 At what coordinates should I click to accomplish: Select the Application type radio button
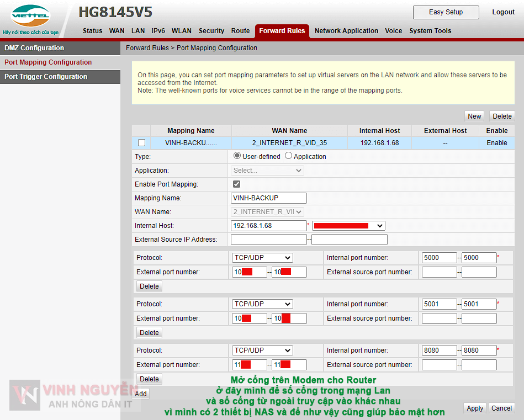[x=288, y=156]
